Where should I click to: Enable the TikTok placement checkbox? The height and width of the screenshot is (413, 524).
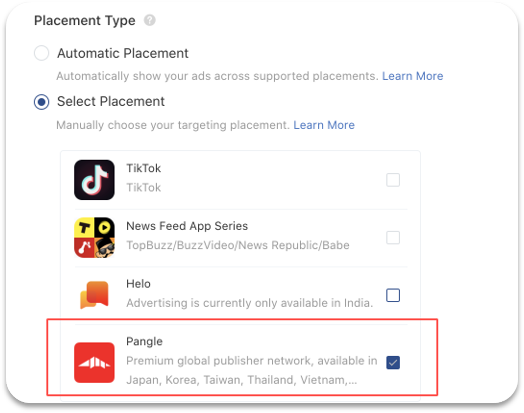pyautogui.click(x=393, y=180)
